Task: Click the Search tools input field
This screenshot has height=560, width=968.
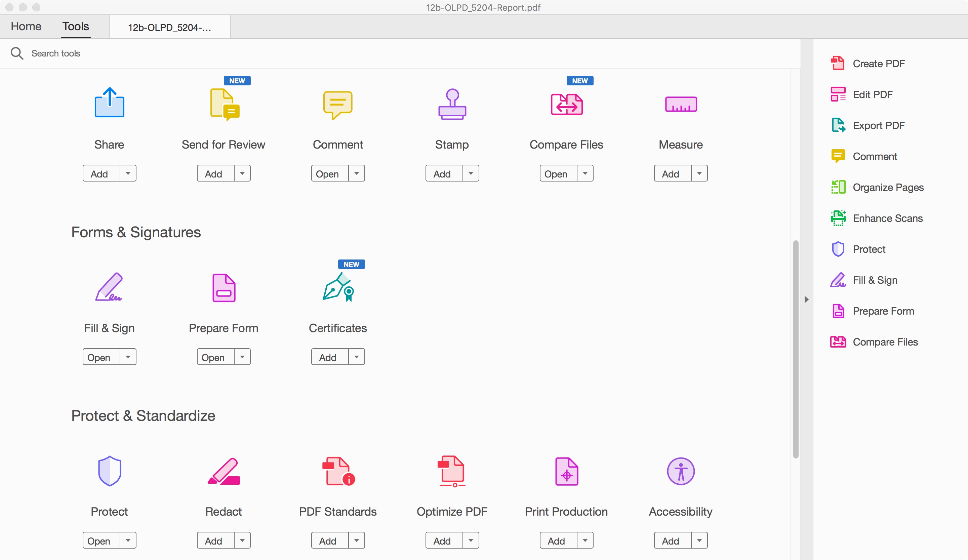Action: click(x=57, y=54)
